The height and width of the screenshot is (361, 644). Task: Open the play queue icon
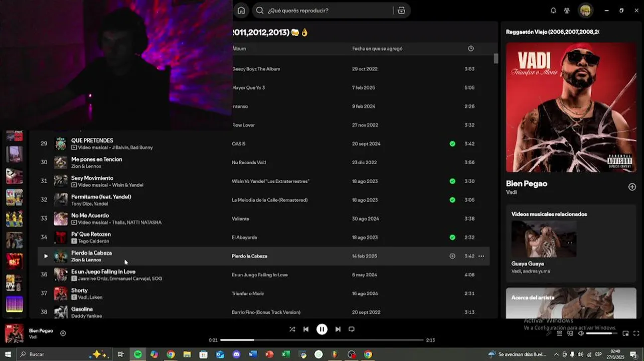pyautogui.click(x=559, y=333)
